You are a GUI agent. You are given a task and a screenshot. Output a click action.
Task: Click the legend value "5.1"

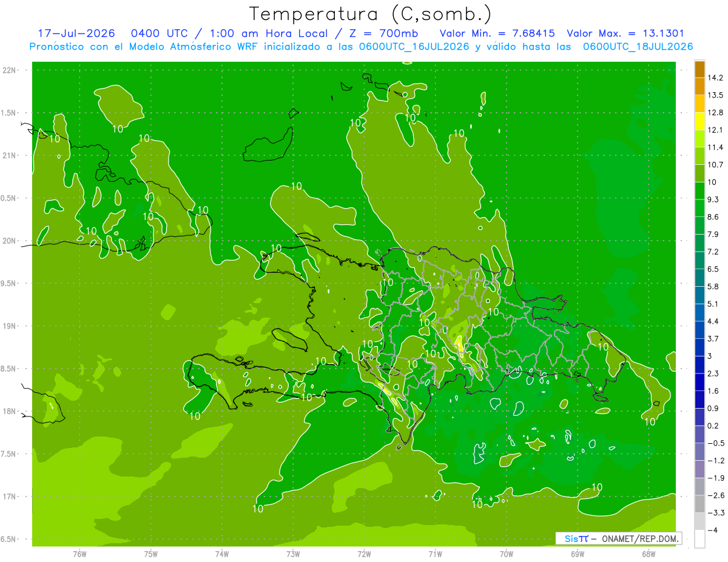[713, 304]
